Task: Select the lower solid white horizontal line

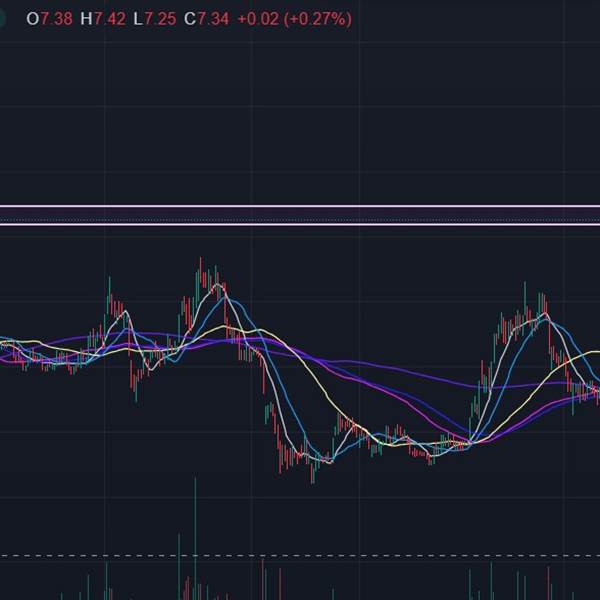Action: 300,225
